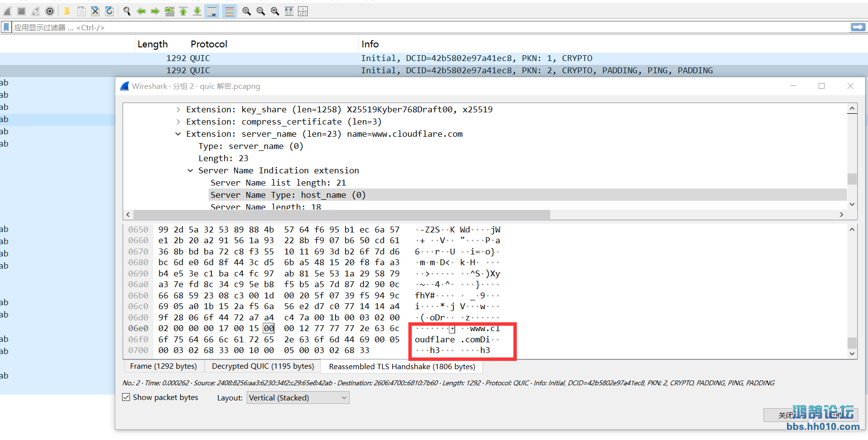Expand the key_share extension

[178, 109]
